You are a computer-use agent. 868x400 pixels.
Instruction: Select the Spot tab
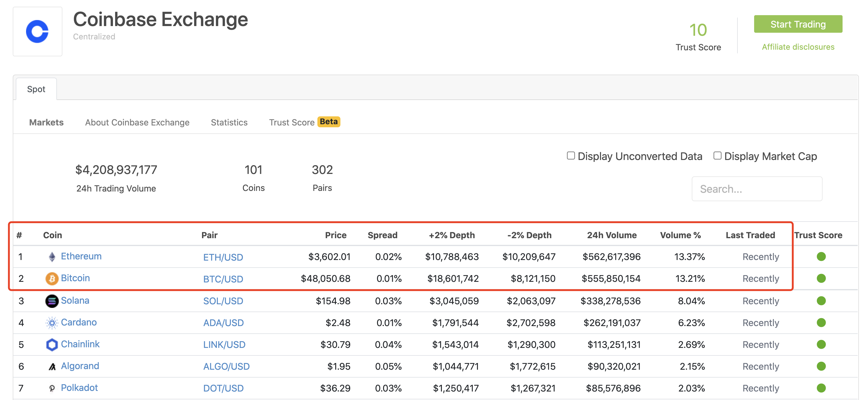point(36,89)
